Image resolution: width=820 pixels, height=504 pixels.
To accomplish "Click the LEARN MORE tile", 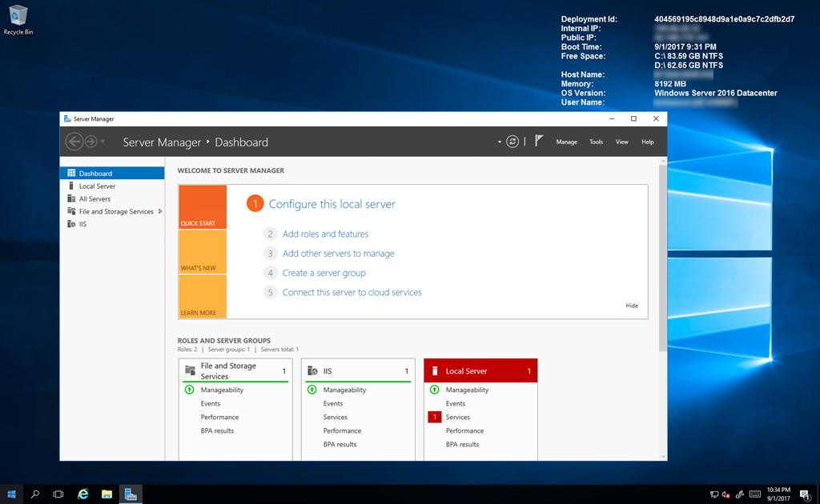I will (x=203, y=296).
